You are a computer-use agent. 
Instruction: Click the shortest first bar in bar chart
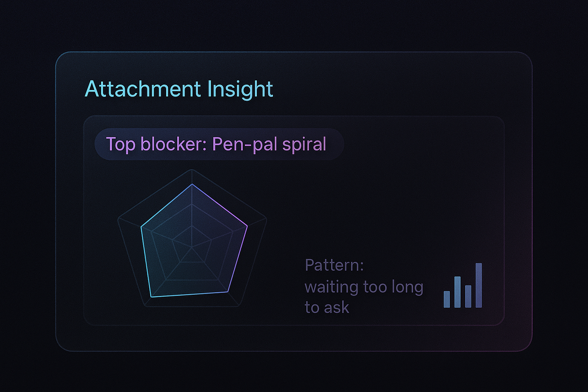447,299
